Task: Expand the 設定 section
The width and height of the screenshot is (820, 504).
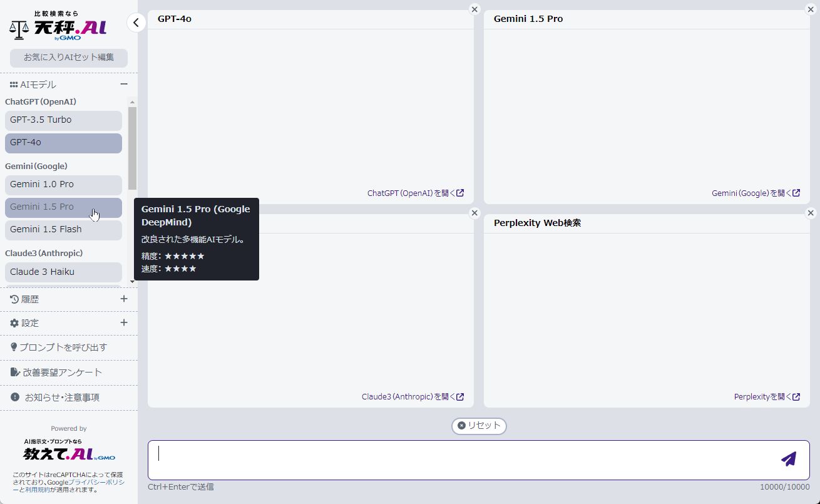Action: (124, 323)
